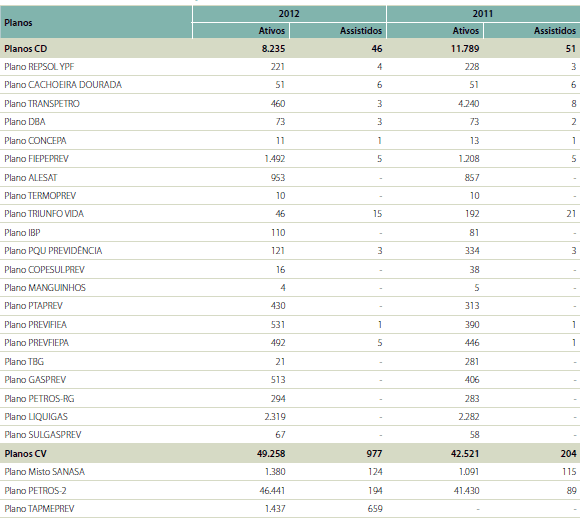Click REPSOL YPF value 221
The width and height of the screenshot is (580, 519).
pos(278,67)
